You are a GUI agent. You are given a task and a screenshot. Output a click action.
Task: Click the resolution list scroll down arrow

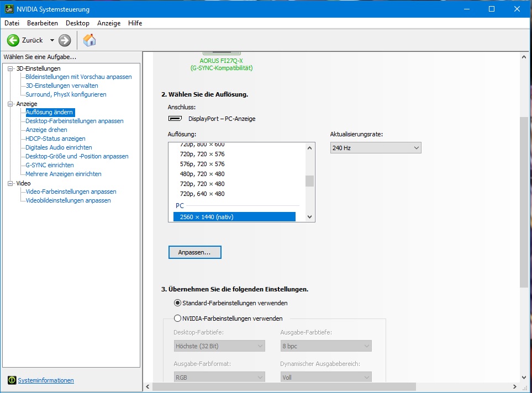tap(309, 217)
